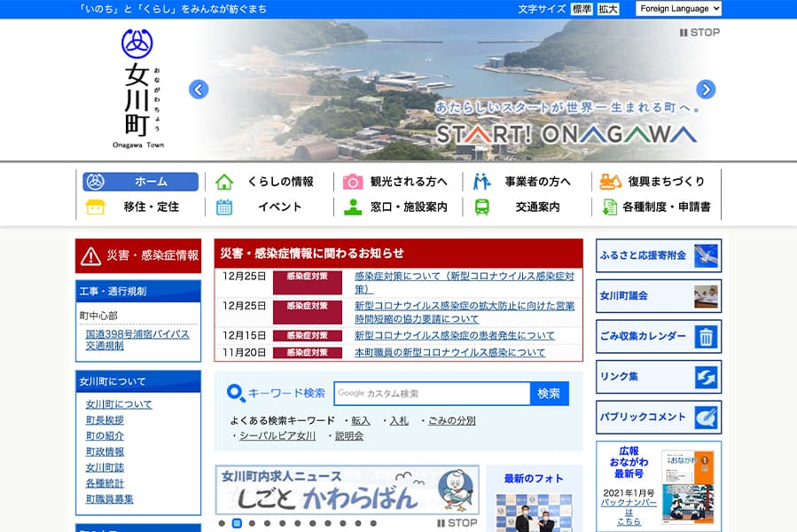Click the blue people icon for 事業者の方へ
This screenshot has width=797, height=532.
pos(482,182)
